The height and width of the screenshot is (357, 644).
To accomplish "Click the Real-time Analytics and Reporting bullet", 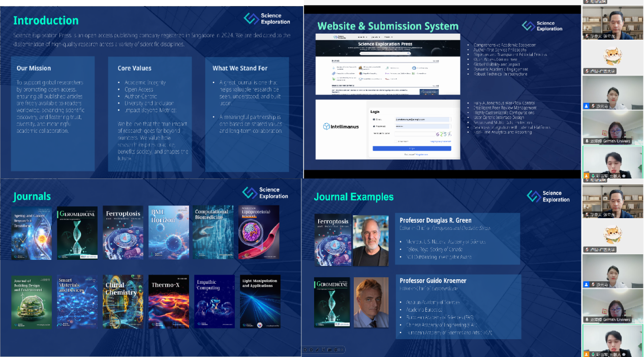I will pyautogui.click(x=503, y=132).
